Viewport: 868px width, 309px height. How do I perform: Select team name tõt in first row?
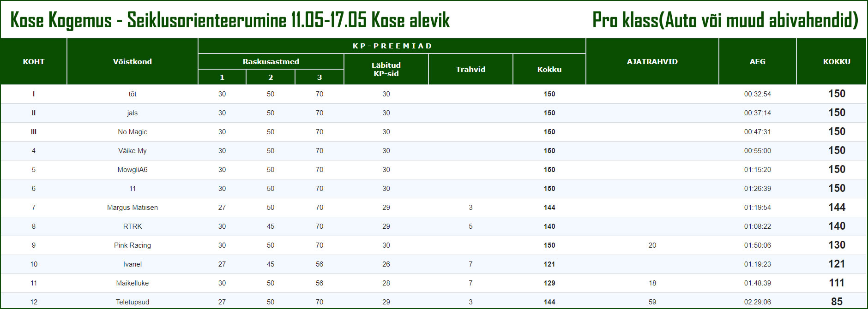tap(133, 94)
